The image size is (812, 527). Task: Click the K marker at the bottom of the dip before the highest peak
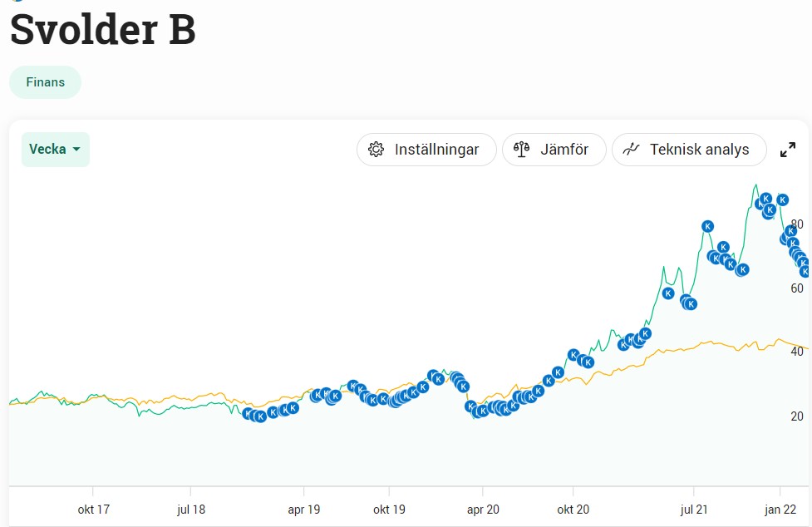742,269
